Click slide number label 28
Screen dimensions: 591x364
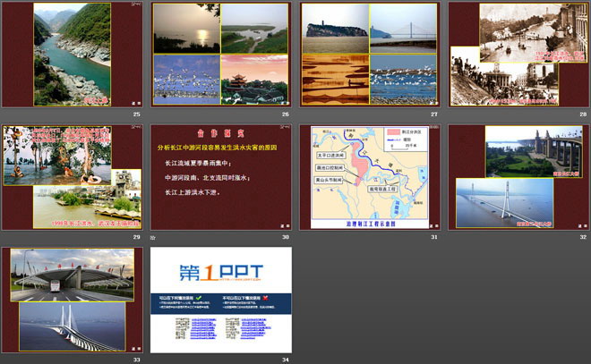(x=583, y=114)
